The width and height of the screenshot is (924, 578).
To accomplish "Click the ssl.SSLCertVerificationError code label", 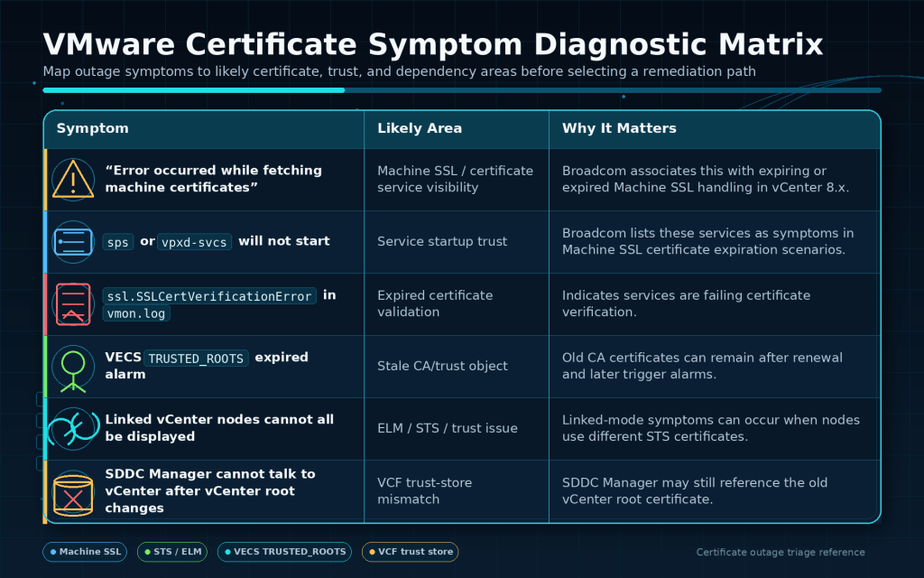I will point(209,296).
